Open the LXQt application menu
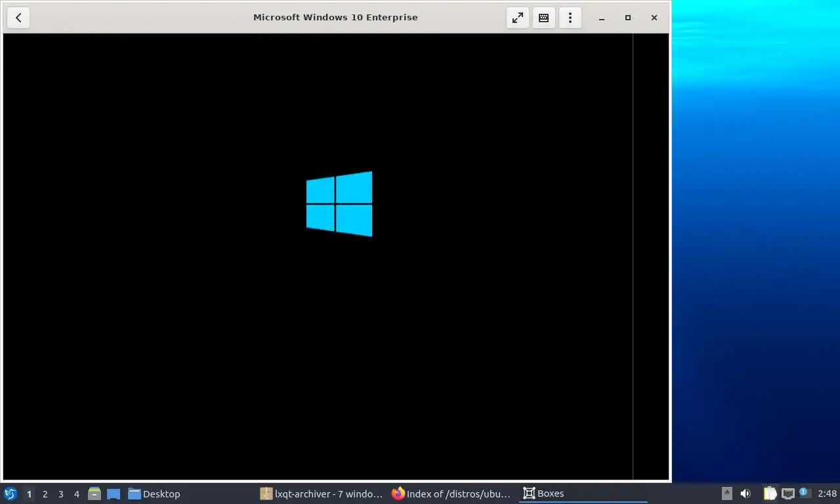Viewport: 840px width, 504px height. (x=10, y=493)
